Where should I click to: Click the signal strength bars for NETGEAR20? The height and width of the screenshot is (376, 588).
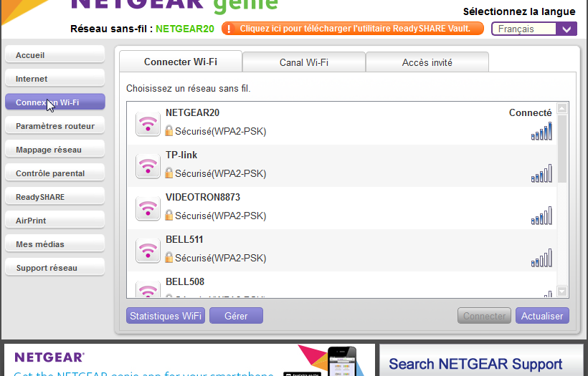click(541, 131)
